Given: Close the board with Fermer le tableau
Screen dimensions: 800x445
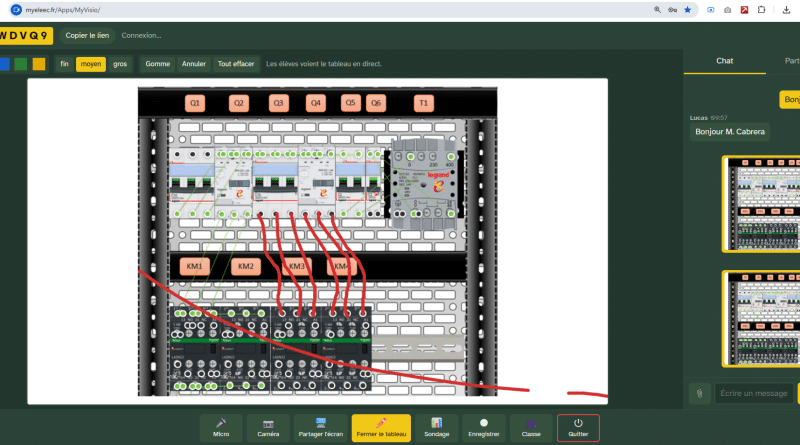Looking at the screenshot, I should point(381,428).
